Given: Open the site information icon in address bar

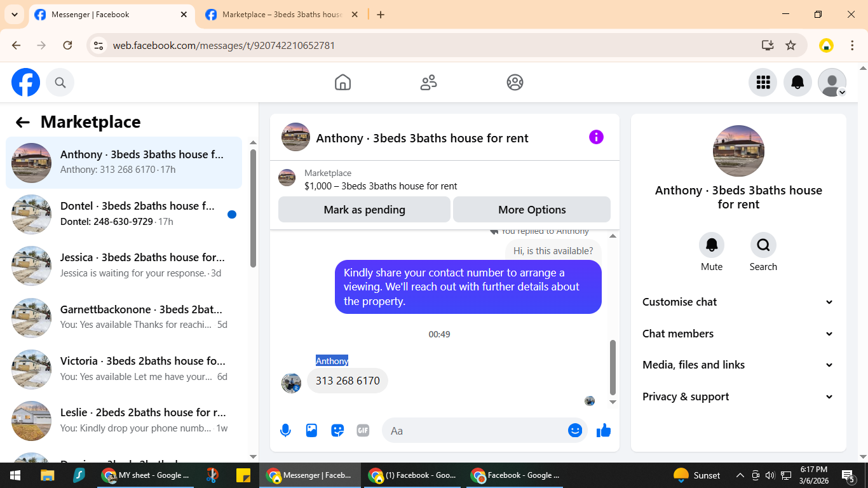Looking at the screenshot, I should click(x=98, y=45).
